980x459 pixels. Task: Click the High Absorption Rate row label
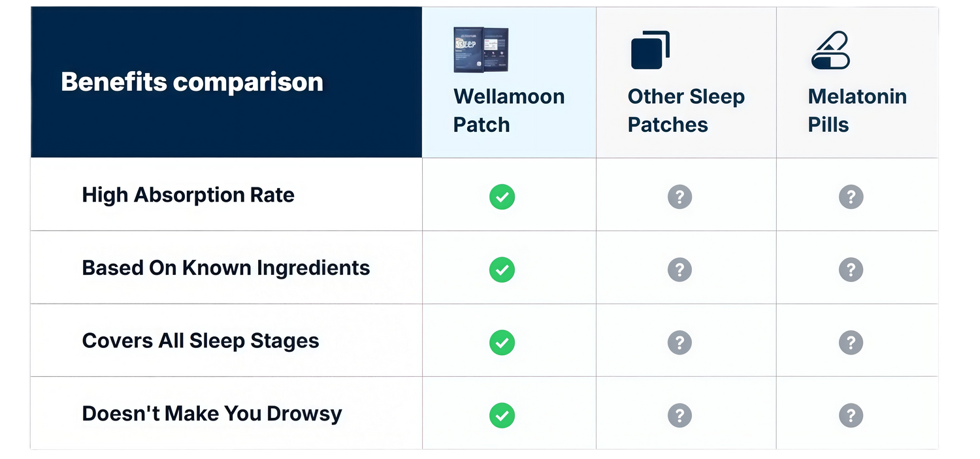188,195
